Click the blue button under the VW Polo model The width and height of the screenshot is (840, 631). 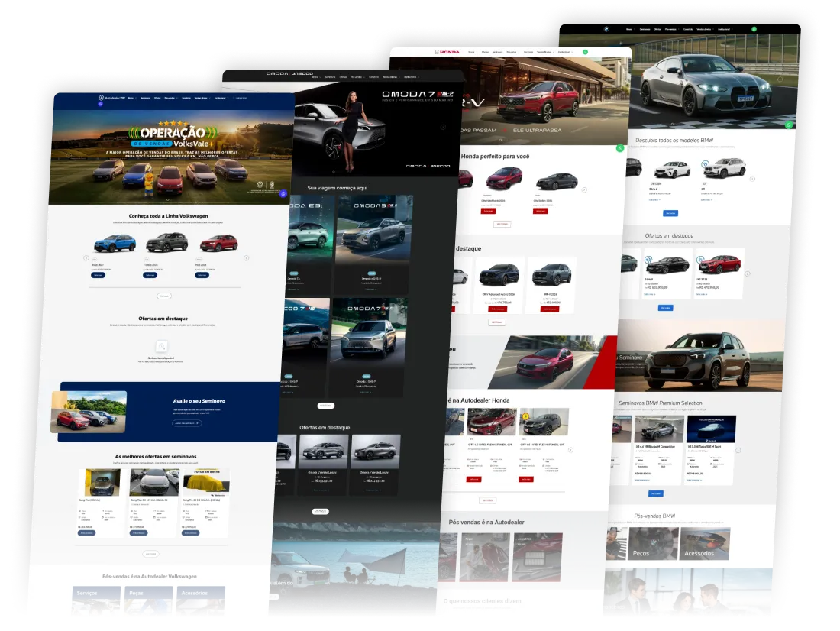[202, 275]
